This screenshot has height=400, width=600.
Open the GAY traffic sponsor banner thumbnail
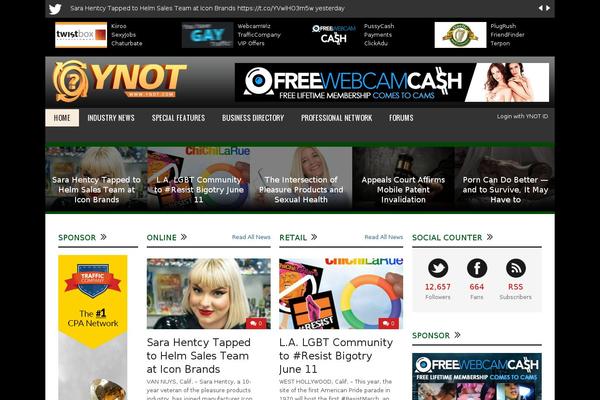coord(207,35)
